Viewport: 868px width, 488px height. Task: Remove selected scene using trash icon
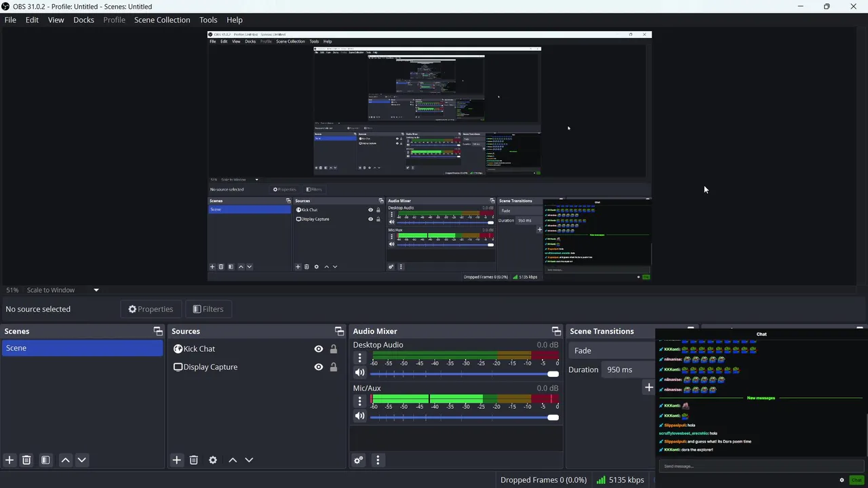tap(26, 460)
